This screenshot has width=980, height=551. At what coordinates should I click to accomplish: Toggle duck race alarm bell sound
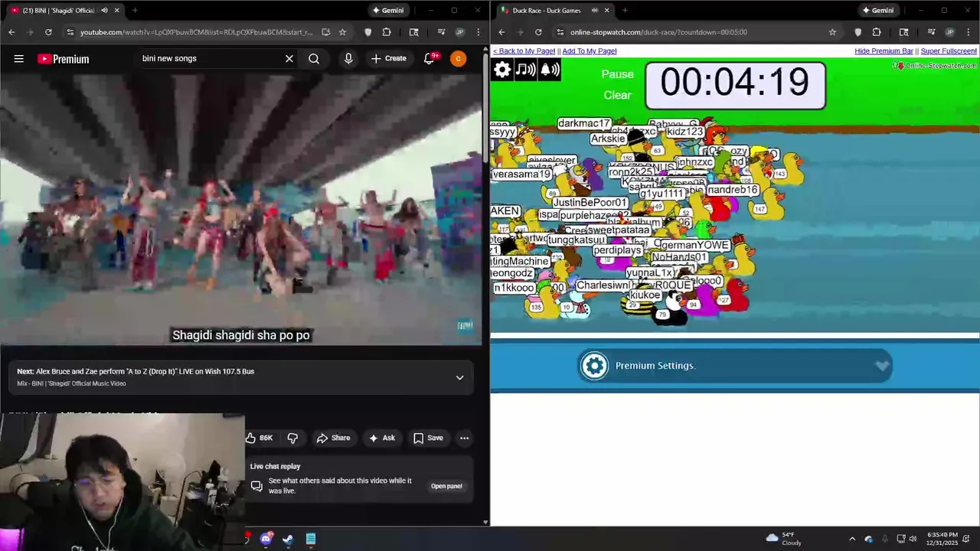pyautogui.click(x=550, y=70)
